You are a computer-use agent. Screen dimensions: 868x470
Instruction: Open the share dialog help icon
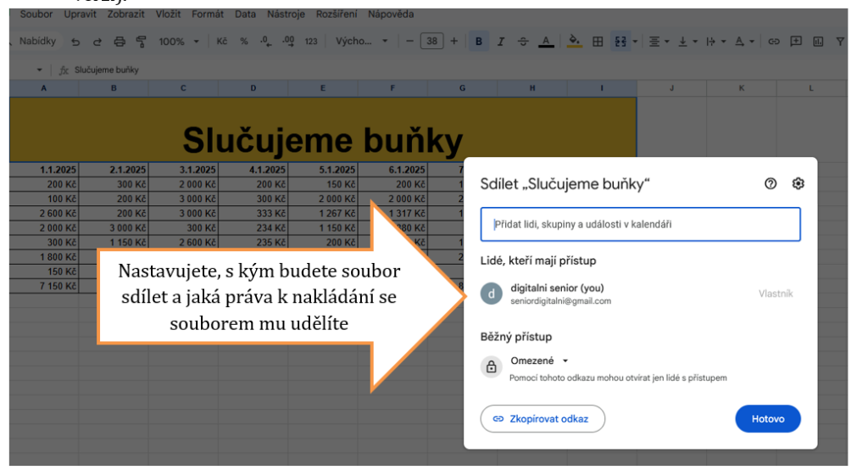pos(771,184)
